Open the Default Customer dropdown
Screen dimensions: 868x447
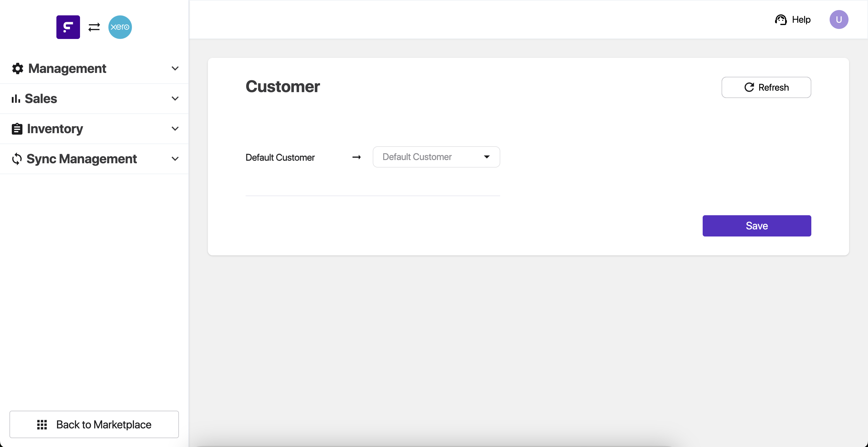(x=436, y=157)
